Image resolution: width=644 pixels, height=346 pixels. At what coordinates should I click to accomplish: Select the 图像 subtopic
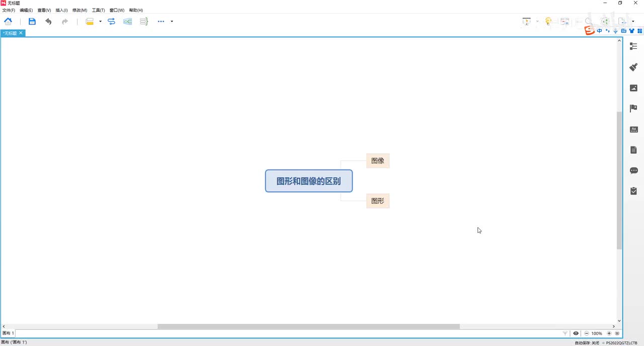378,161
